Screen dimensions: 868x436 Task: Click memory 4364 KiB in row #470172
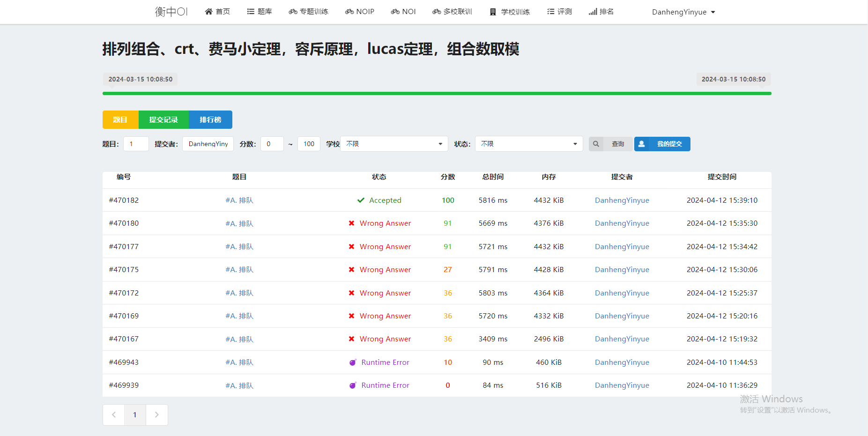[x=549, y=293]
